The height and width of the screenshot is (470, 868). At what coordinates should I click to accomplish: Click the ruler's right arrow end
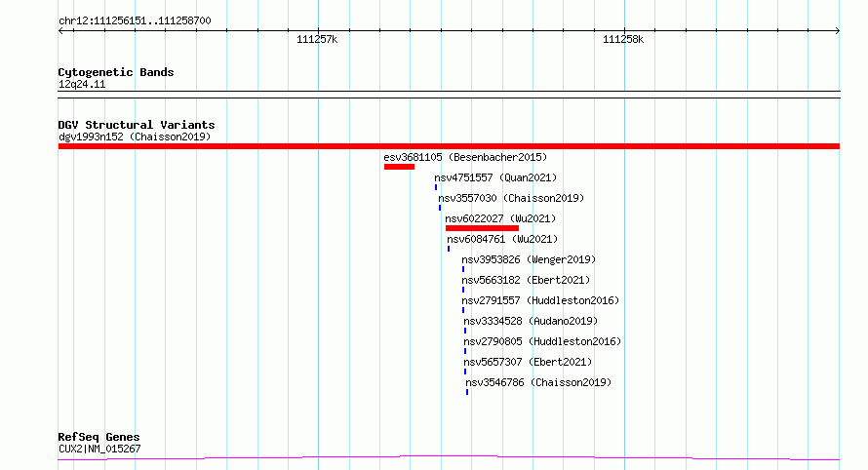(x=837, y=31)
